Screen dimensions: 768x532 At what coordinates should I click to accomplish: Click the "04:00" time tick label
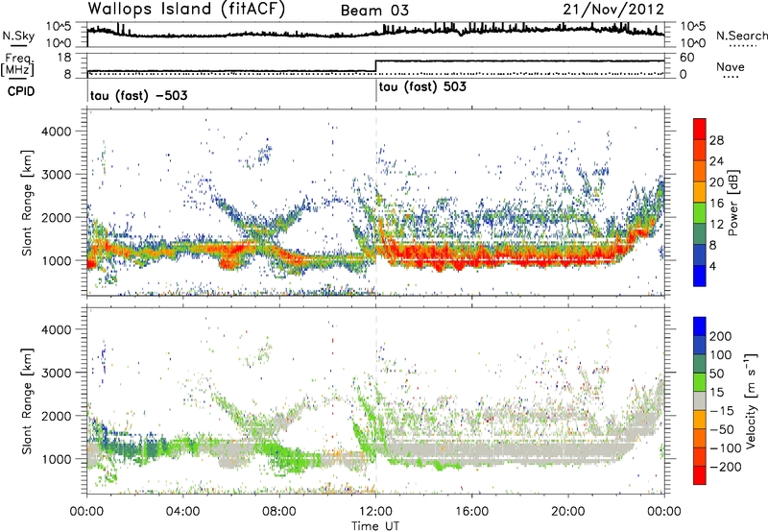182,512
